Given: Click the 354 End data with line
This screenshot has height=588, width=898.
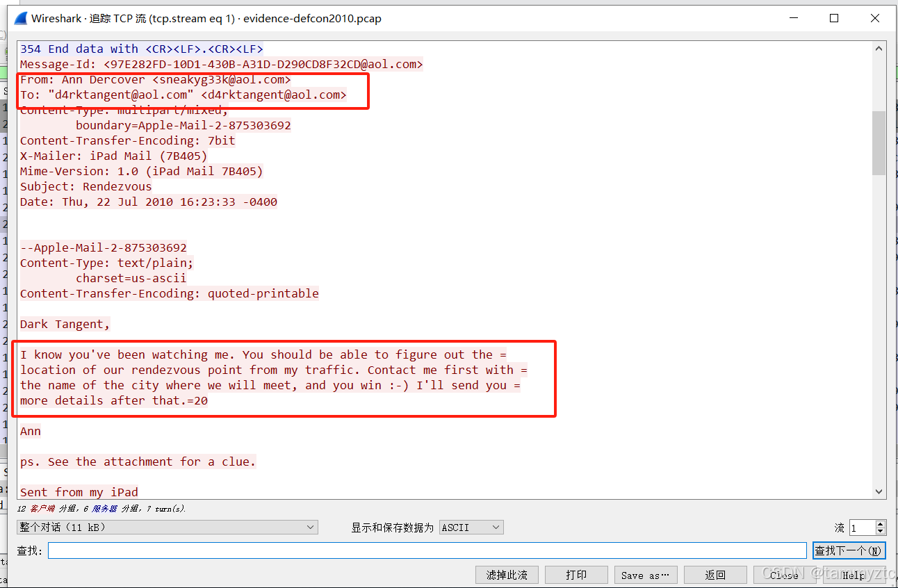Looking at the screenshot, I should tap(141, 49).
